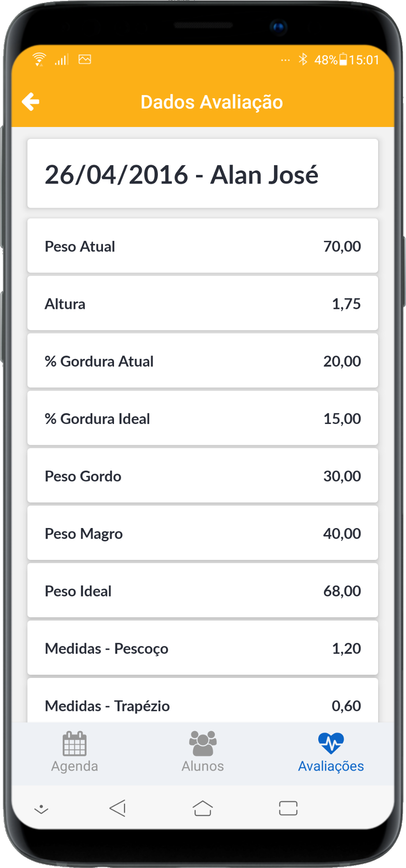This screenshot has height=868, width=406.
Task: Tap the image notification icon
Action: [x=85, y=59]
